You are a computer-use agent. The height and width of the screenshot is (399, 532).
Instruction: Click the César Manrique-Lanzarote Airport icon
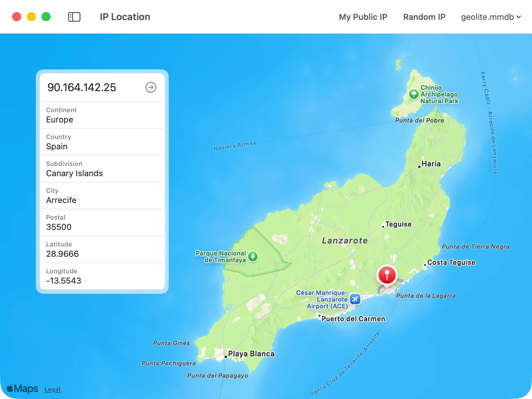[355, 299]
